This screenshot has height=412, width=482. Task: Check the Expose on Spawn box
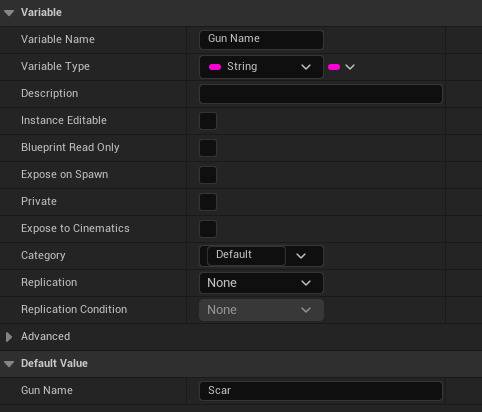coord(208,175)
